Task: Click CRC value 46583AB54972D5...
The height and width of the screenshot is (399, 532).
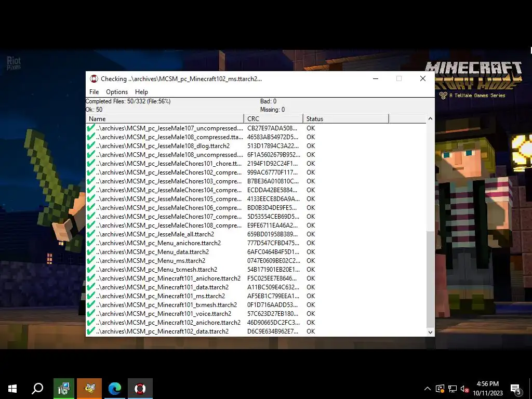Action: point(273,137)
